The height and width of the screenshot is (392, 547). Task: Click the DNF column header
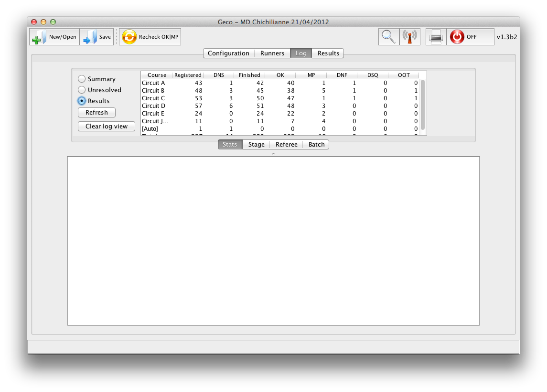click(342, 75)
